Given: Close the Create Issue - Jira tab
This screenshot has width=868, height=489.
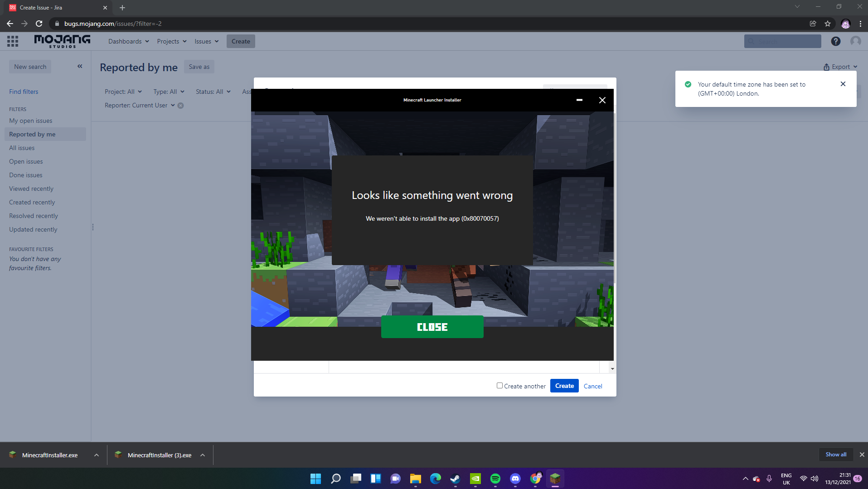Looking at the screenshot, I should (105, 8).
